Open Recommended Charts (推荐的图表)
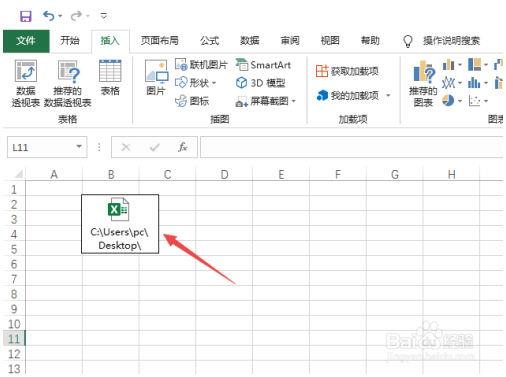Screen dimensions: 506x377 click(x=423, y=83)
